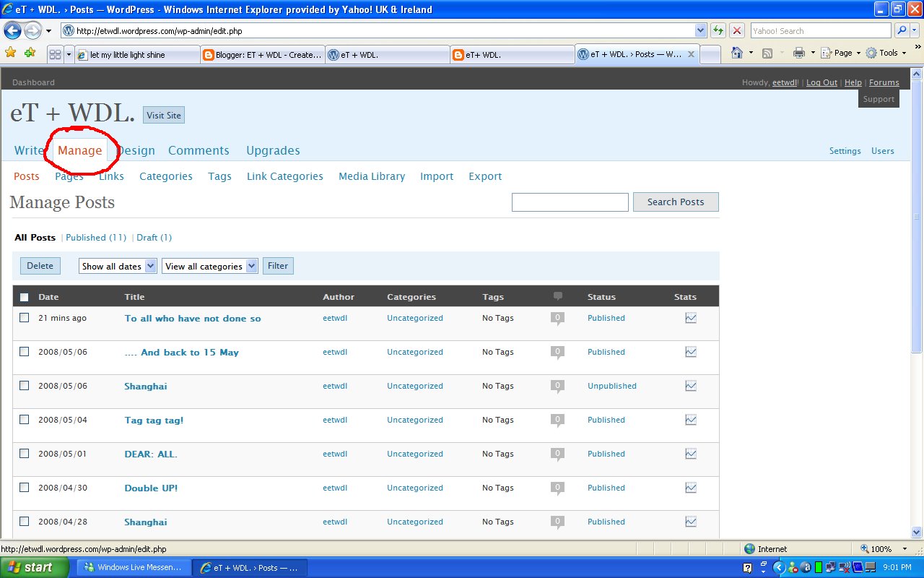This screenshot has height=578, width=924.
Task: Click the red Stop loading icon
Action: pos(737,30)
